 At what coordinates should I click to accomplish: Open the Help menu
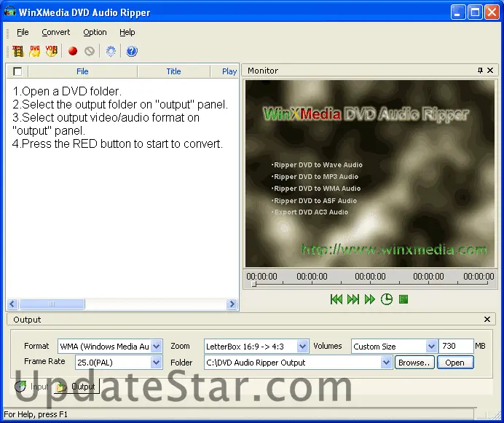point(127,32)
